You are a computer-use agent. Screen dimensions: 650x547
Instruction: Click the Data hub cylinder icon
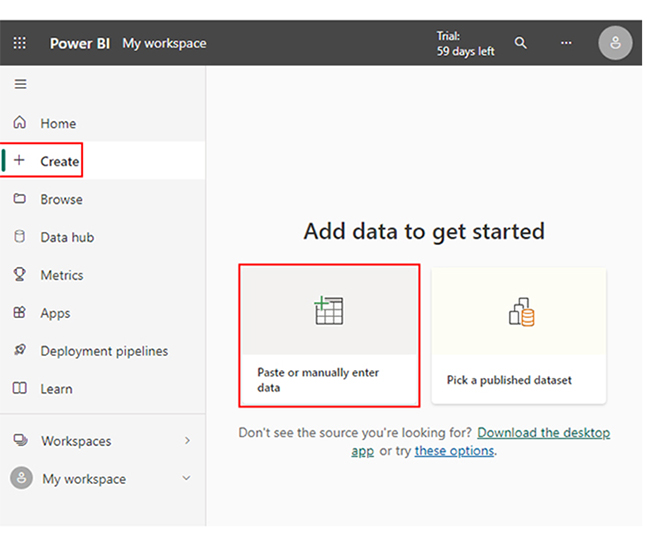click(20, 237)
